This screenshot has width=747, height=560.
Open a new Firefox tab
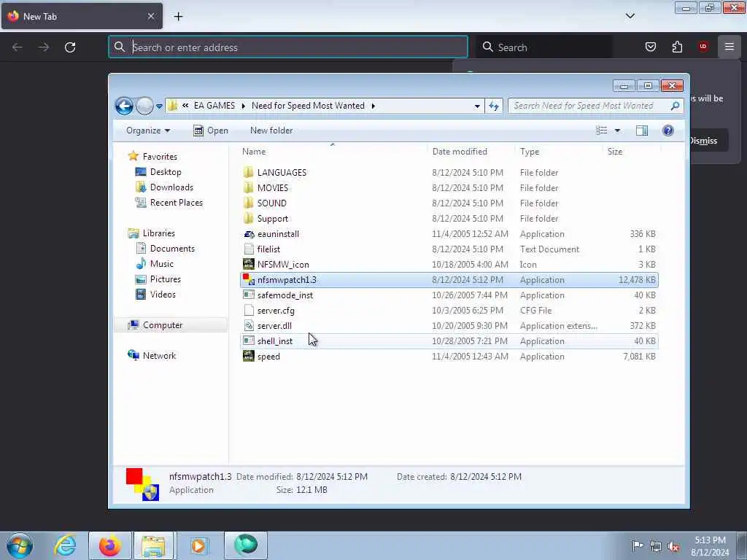[178, 17]
